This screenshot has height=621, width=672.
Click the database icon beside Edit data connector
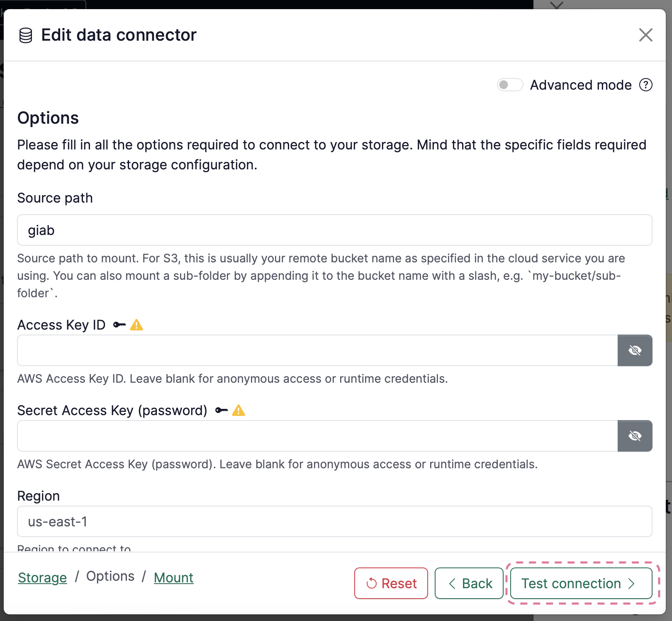pyautogui.click(x=26, y=35)
